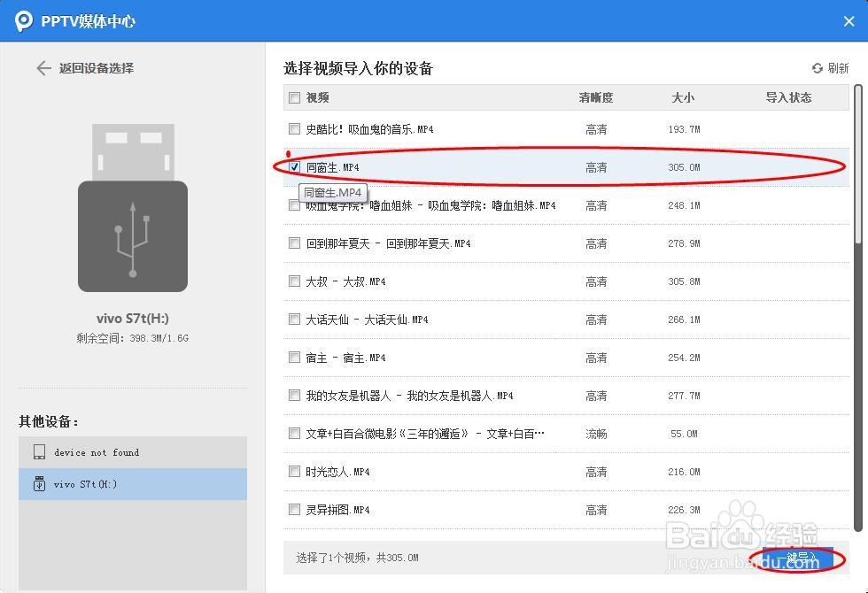The image size is (868, 593).
Task: Check the 大话天仙 checkbox
Action: click(x=294, y=319)
